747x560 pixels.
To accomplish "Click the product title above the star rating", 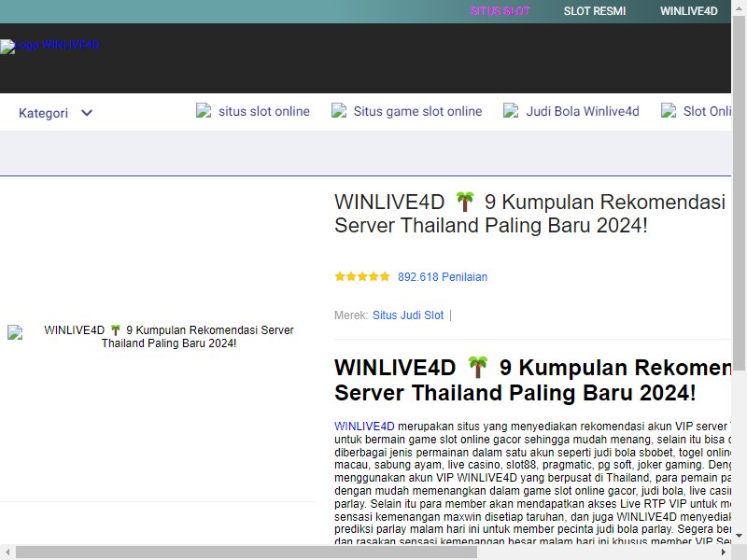I will [x=529, y=214].
